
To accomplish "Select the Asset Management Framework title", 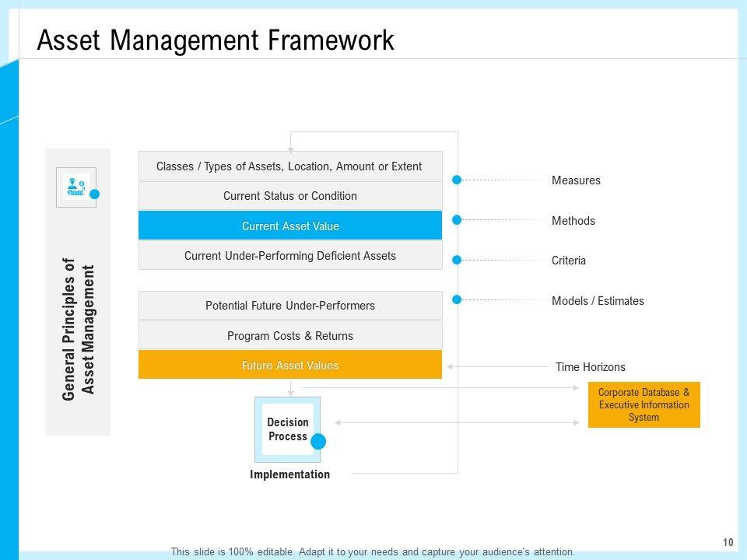I will pyautogui.click(x=216, y=40).
